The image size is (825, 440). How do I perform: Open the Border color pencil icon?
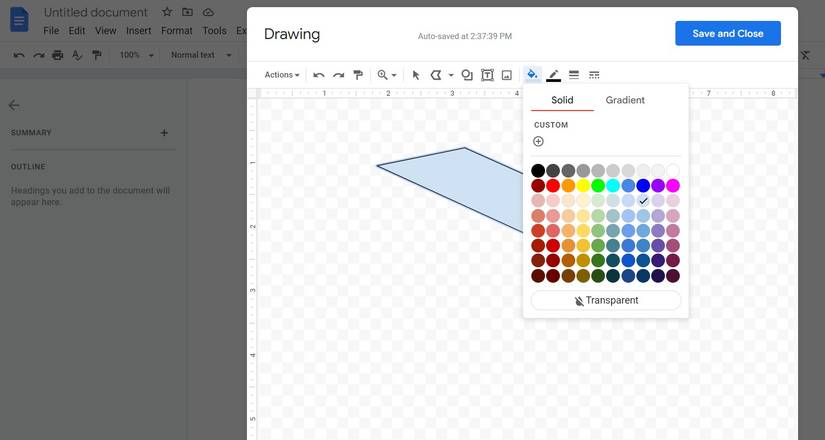click(x=553, y=75)
